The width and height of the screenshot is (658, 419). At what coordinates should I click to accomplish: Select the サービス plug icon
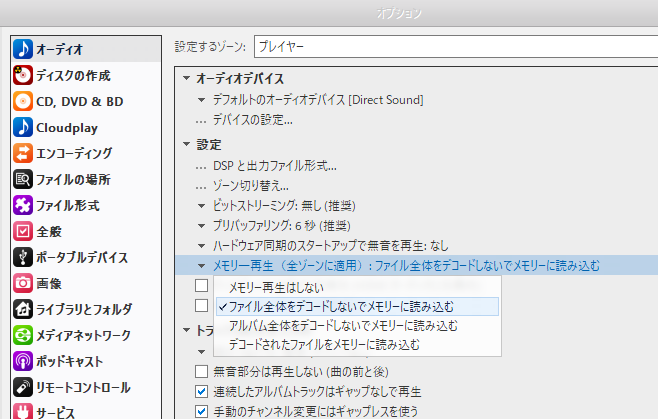coord(23,411)
